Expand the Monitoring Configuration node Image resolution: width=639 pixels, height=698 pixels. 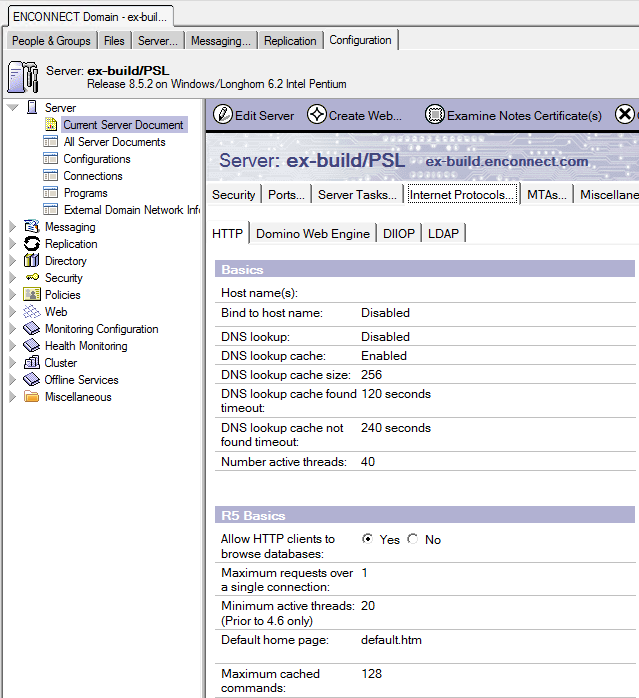[x=12, y=329]
